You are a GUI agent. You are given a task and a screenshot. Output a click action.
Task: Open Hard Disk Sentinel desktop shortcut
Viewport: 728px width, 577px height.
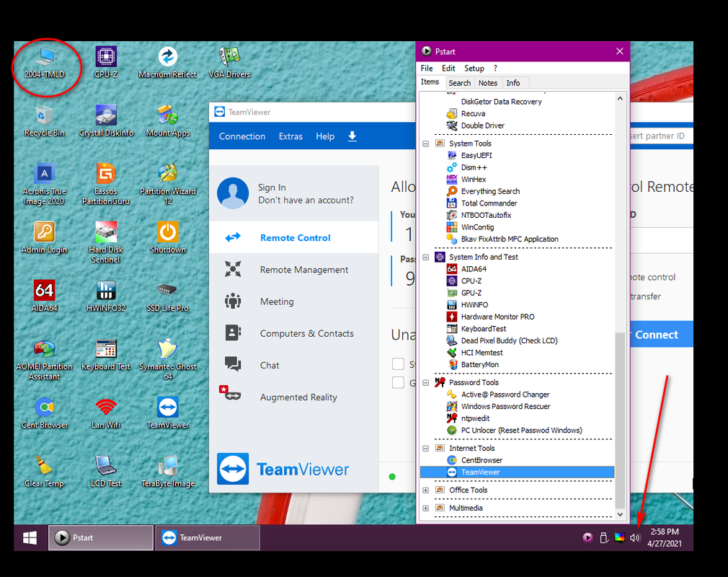tap(106, 243)
